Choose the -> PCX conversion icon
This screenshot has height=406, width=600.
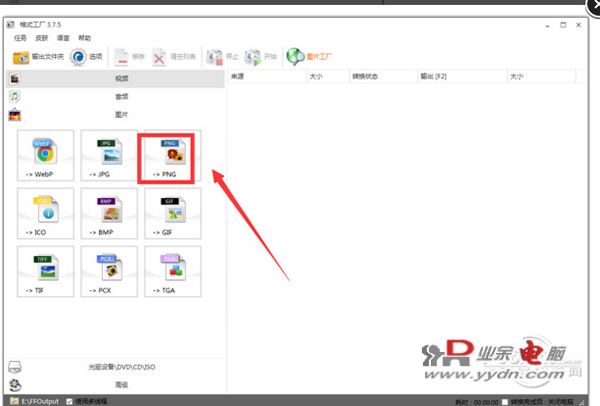109,271
